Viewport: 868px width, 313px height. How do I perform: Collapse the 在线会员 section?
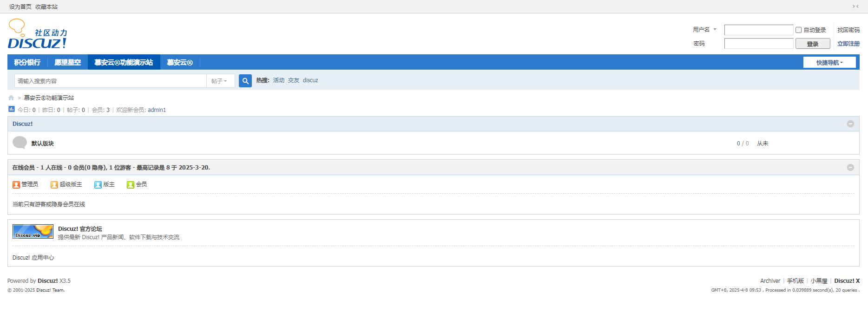tap(850, 168)
